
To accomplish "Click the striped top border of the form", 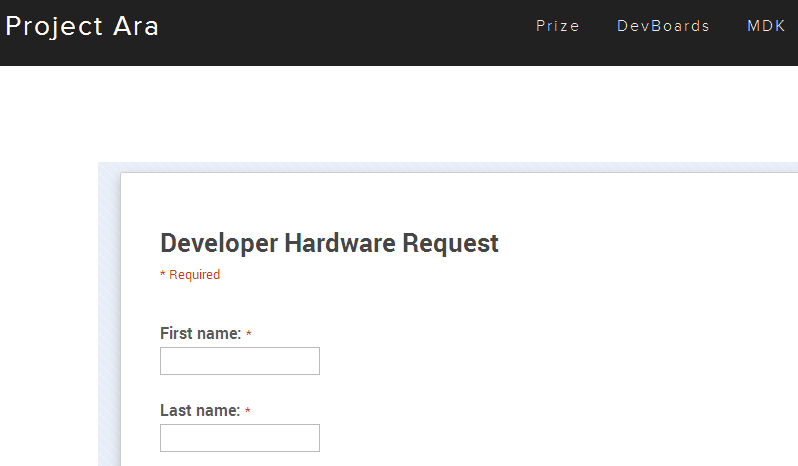I will point(450,167).
